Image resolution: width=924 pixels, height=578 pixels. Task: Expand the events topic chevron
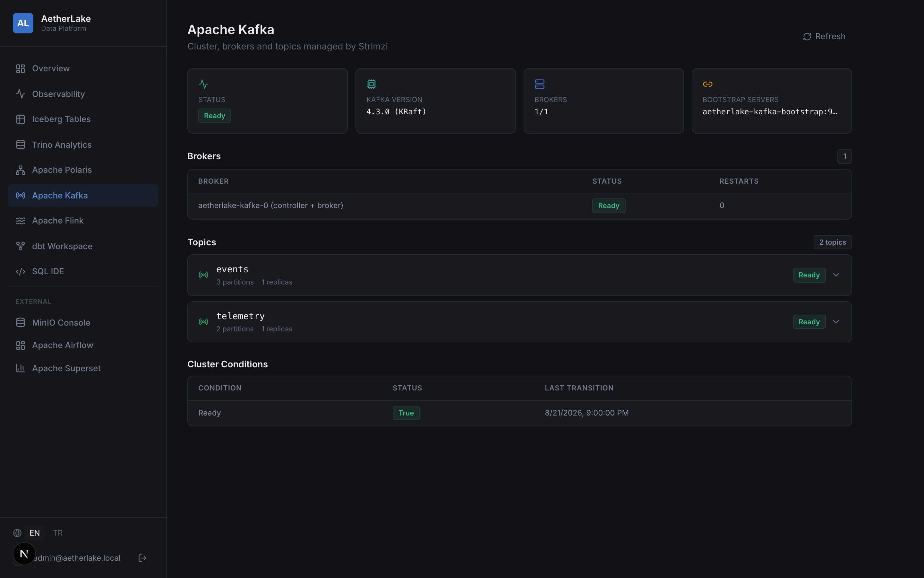coord(836,275)
